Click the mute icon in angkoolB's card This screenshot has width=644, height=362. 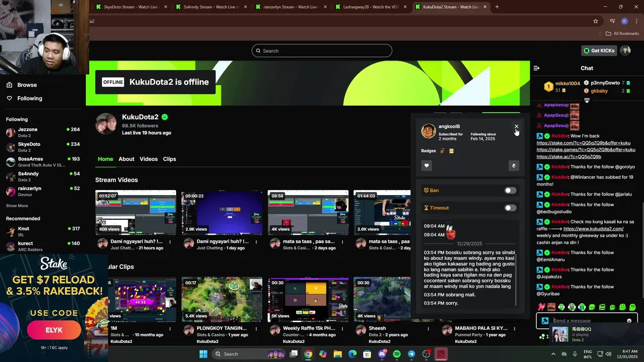(514, 166)
